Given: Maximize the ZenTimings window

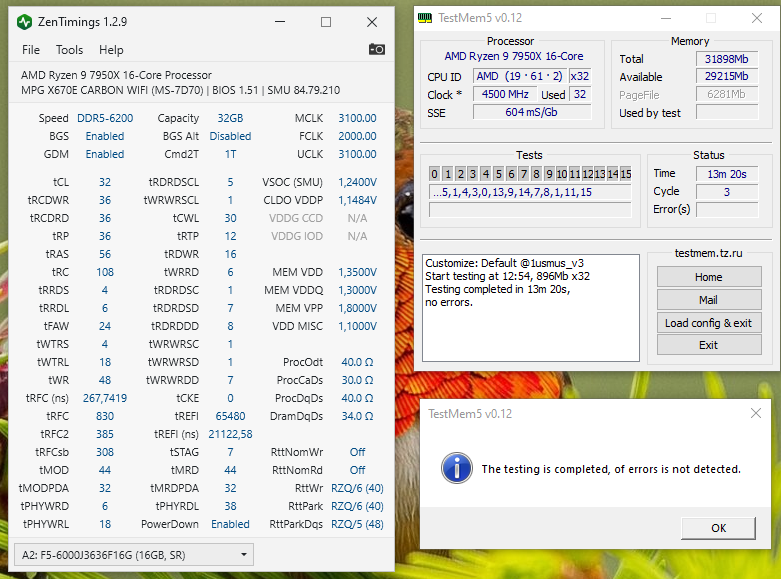Looking at the screenshot, I should [326, 22].
